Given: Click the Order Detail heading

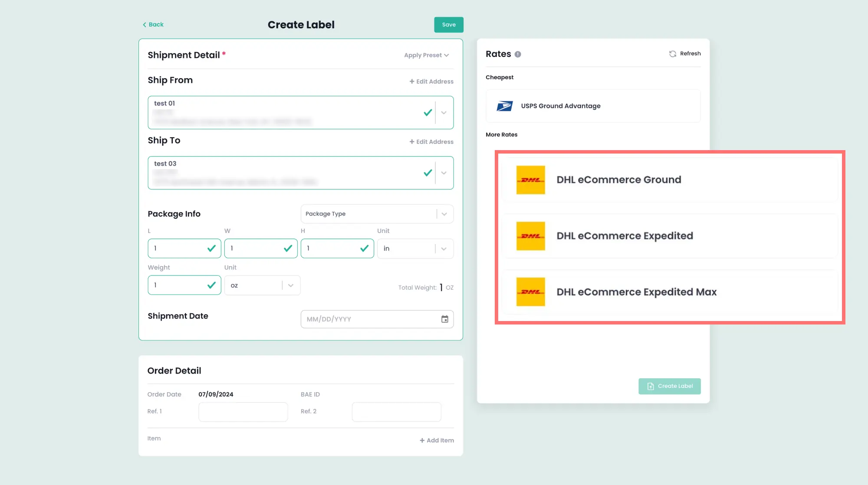Looking at the screenshot, I should 174,371.
